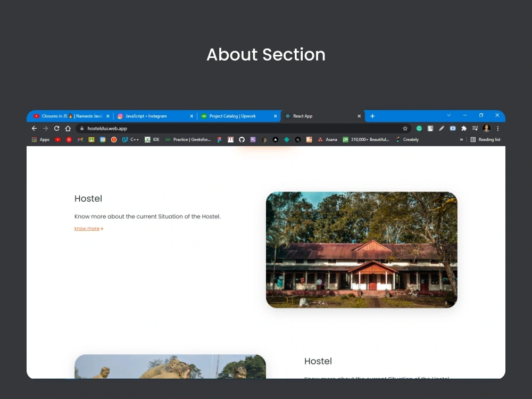The width and height of the screenshot is (532, 399).
Task: Open the tab search dropdown chevron
Action: click(449, 115)
